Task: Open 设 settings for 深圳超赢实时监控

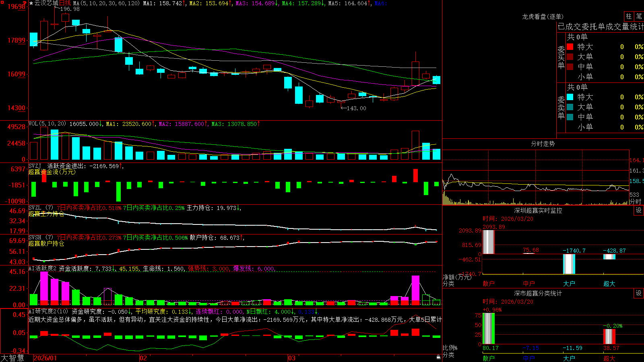Action: coord(639,210)
